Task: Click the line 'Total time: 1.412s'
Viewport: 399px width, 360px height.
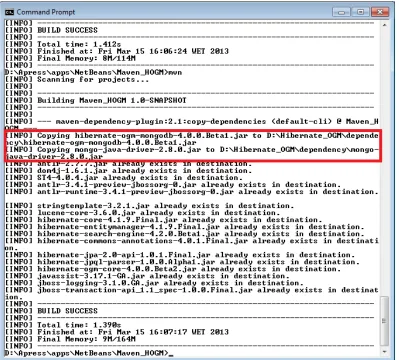Action: tap(63, 44)
